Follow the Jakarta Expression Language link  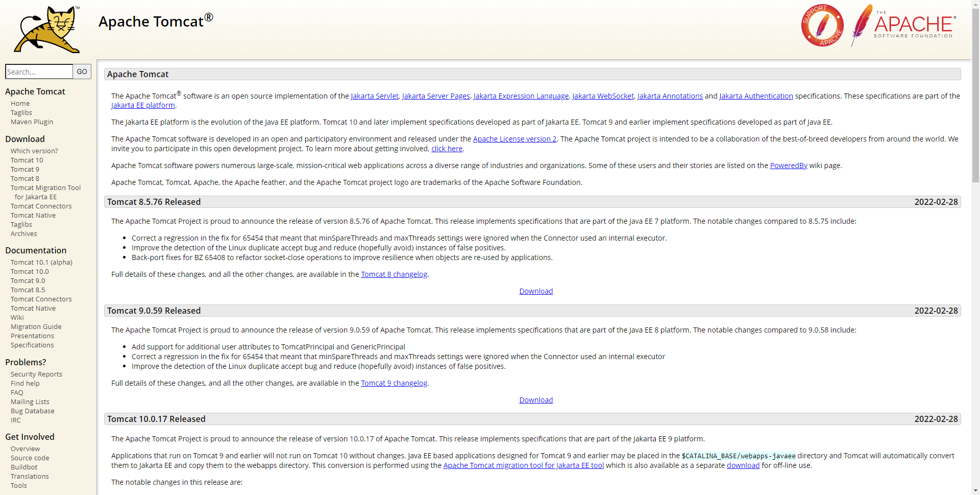point(521,96)
